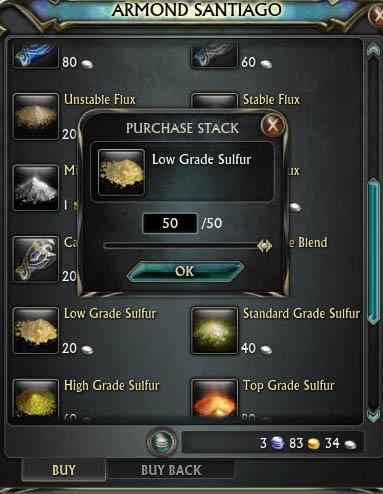The width and height of the screenshot is (383, 494).
Task: Close the Purchase Stack dialog
Action: click(273, 125)
